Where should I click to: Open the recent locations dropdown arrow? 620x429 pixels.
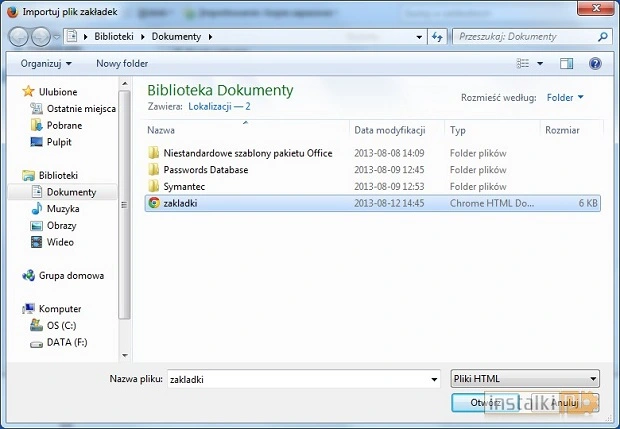coord(57,37)
